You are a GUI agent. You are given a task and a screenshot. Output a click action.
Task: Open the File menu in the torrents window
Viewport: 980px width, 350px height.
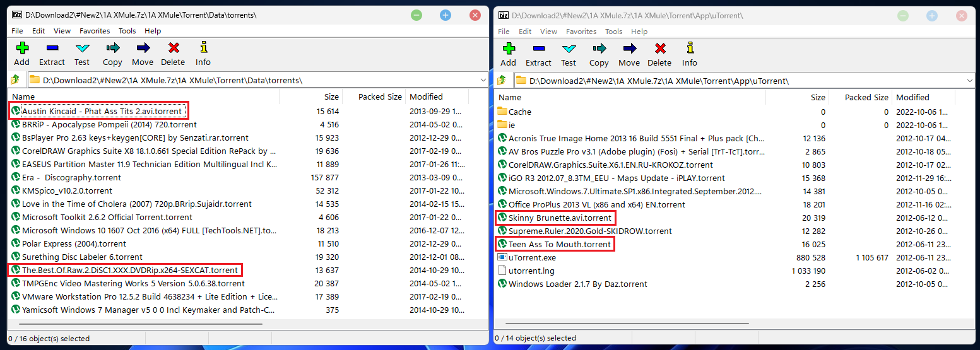[17, 30]
